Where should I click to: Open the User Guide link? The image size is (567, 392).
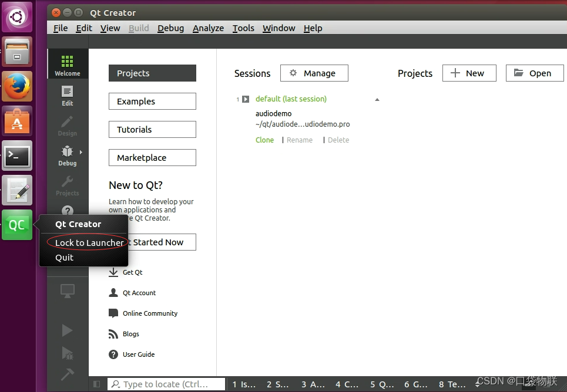(x=132, y=354)
